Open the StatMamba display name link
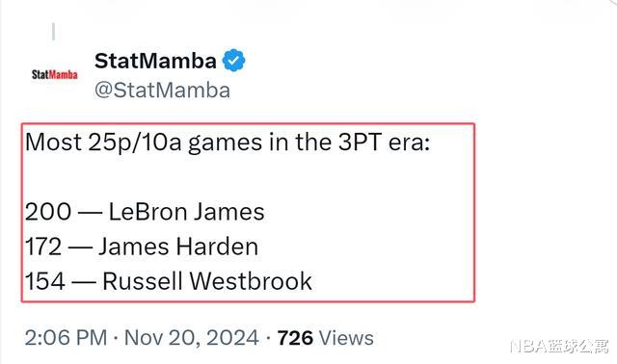Screen dimensions: 617x364 [x=155, y=61]
